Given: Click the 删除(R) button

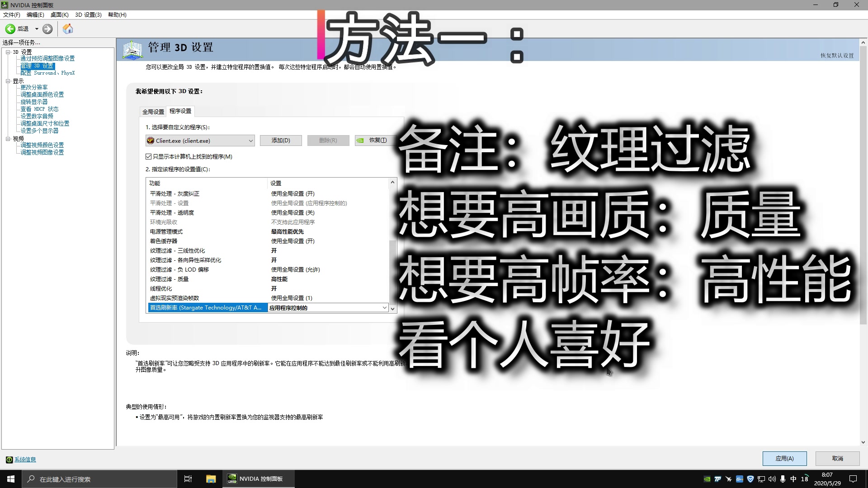Looking at the screenshot, I should [x=328, y=141].
